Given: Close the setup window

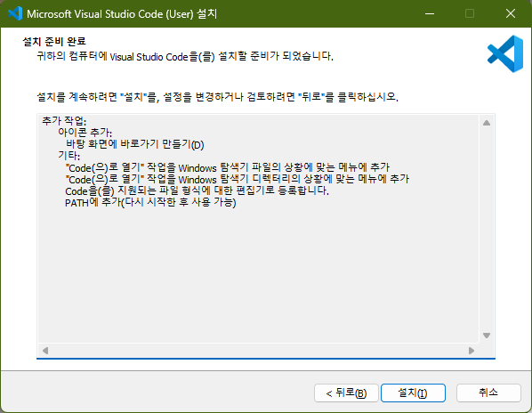Looking at the screenshot, I should click(x=511, y=13).
